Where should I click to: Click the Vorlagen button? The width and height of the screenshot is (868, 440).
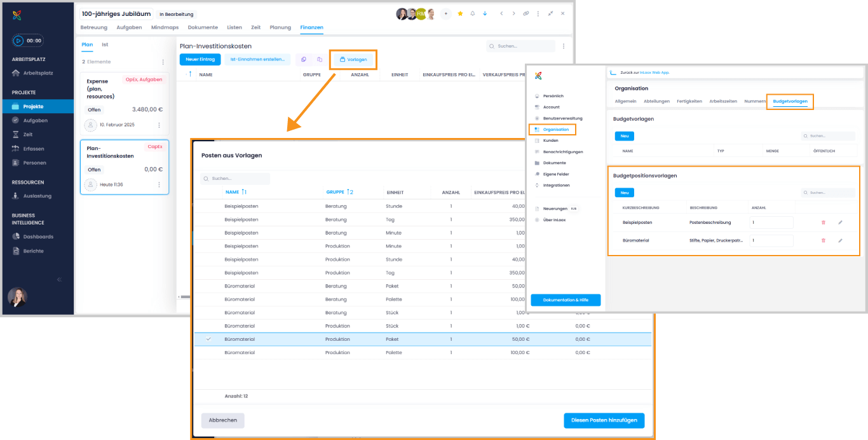[353, 59]
